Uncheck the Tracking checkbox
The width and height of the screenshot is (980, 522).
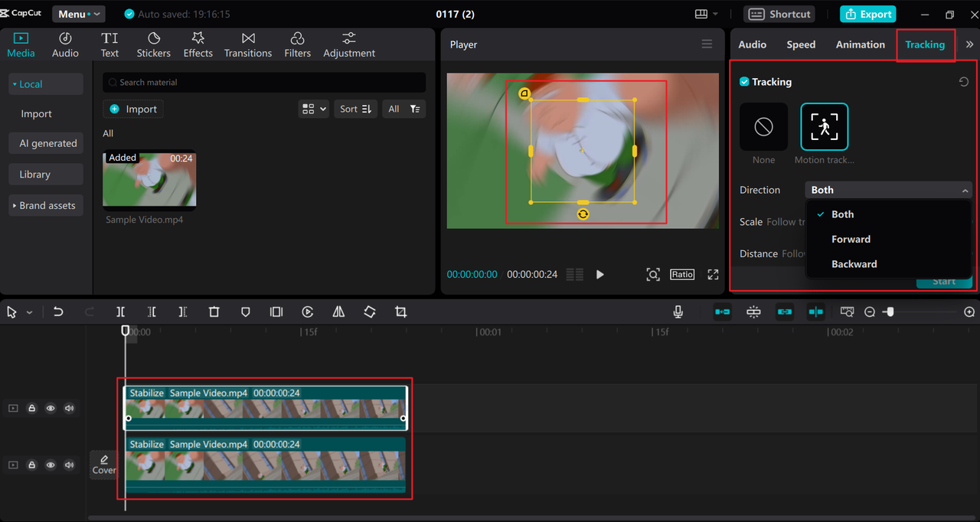744,82
